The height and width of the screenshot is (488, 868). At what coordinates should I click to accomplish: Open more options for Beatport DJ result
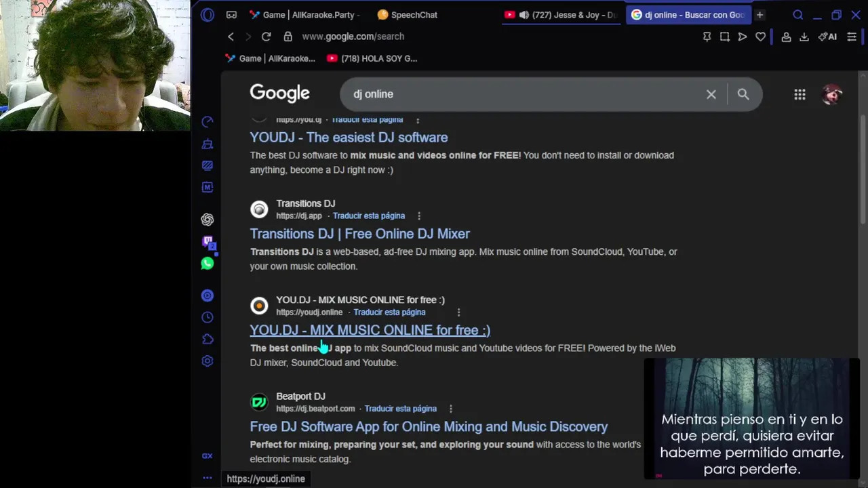[x=450, y=409]
